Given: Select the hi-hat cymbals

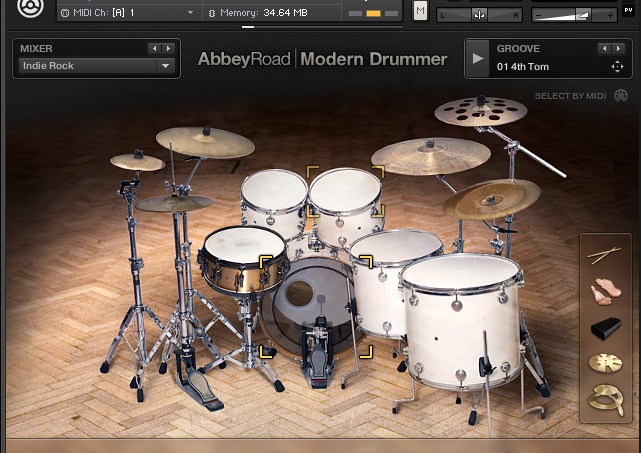Looking at the screenshot, I should (x=175, y=203).
